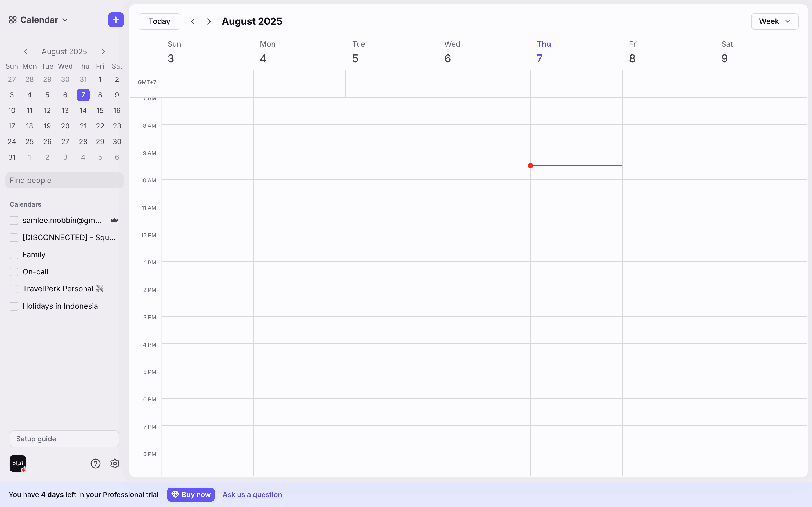This screenshot has height=507, width=812.
Task: Enable TravelPerk Personal calendar checkbox
Action: point(14,289)
